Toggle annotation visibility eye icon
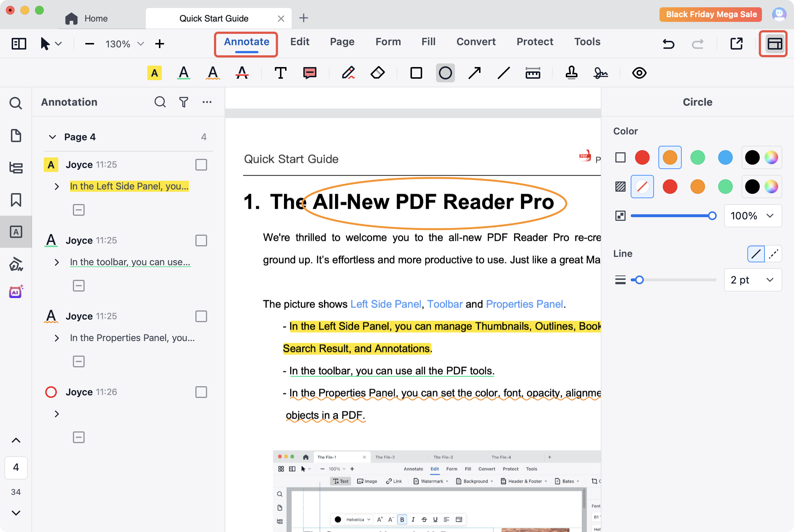This screenshot has height=532, width=794. point(639,73)
